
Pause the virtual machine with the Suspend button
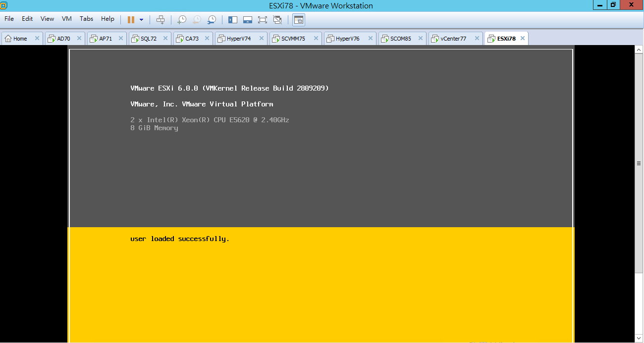click(131, 20)
